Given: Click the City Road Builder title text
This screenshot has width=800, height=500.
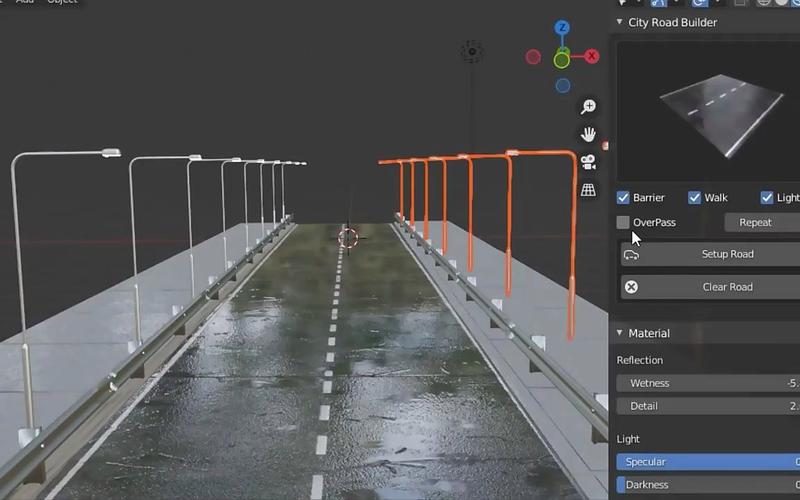Looking at the screenshot, I should click(x=672, y=22).
